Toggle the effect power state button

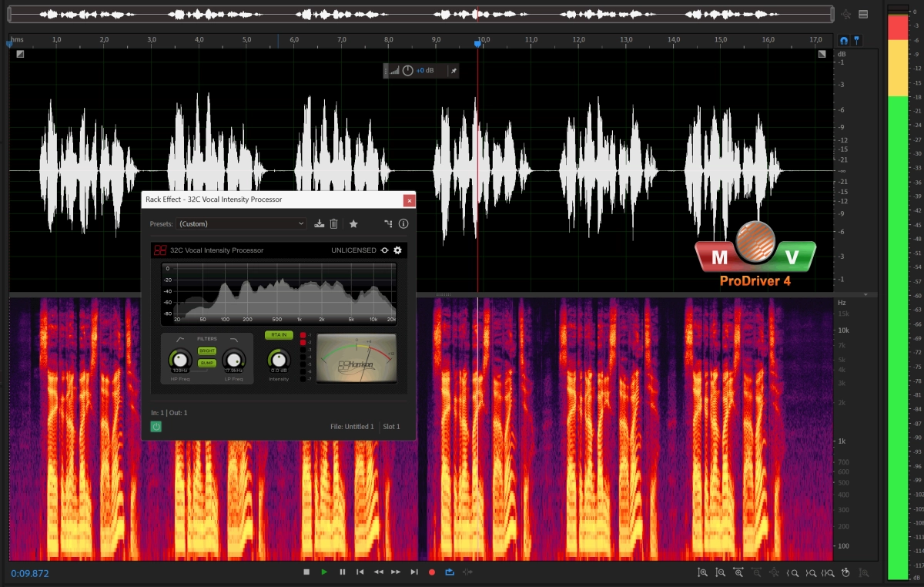coord(156,426)
